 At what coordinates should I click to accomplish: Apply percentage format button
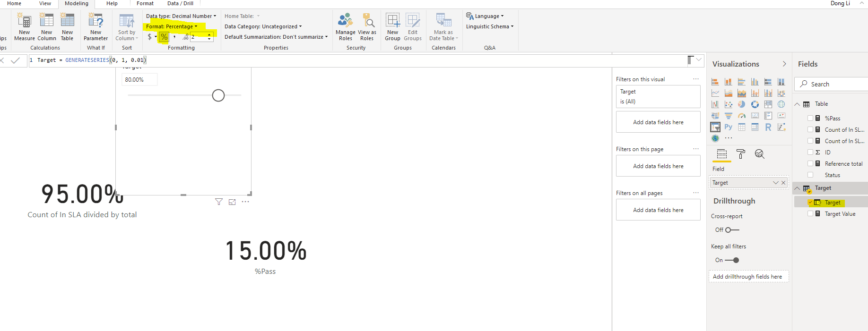164,37
